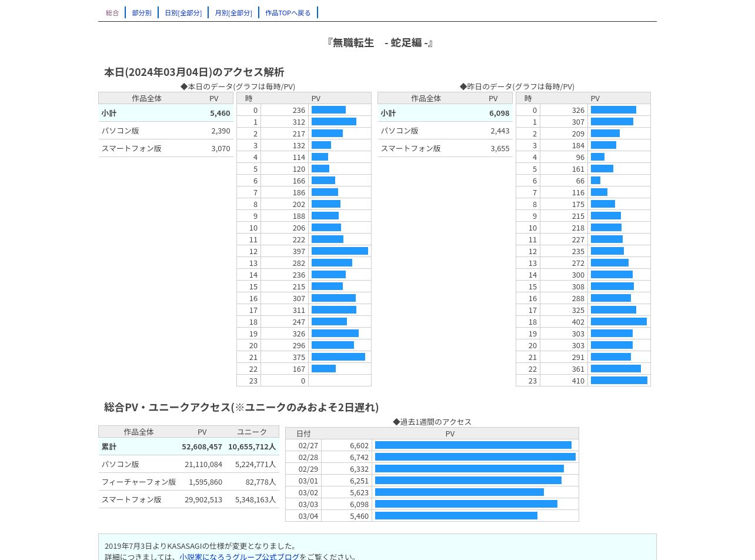The width and height of the screenshot is (755, 560).
Task: Click the page title 無職転生 - 蛇足編 -
Action: [x=380, y=42]
